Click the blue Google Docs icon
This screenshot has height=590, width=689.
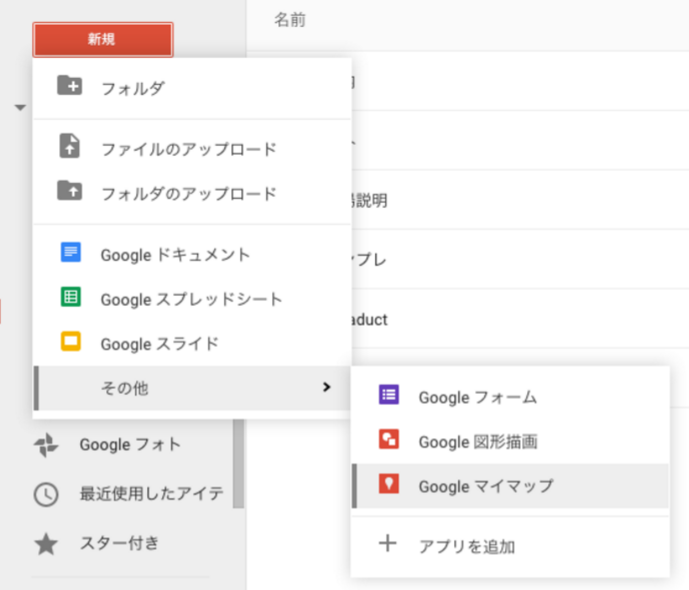(x=70, y=252)
